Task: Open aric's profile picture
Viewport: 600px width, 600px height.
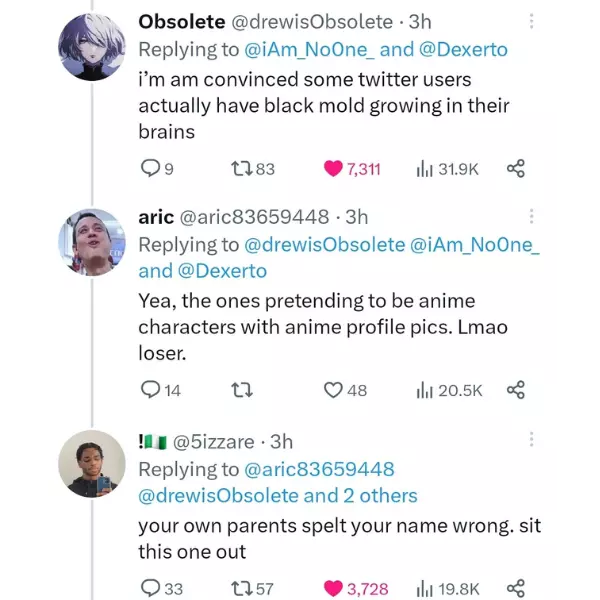Action: tap(92, 245)
